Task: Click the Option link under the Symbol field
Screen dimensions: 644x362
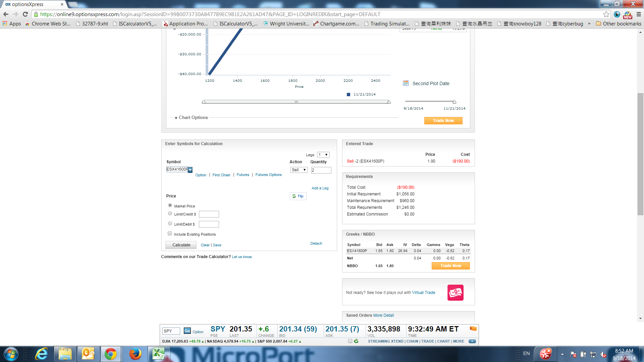Action: 201,175
